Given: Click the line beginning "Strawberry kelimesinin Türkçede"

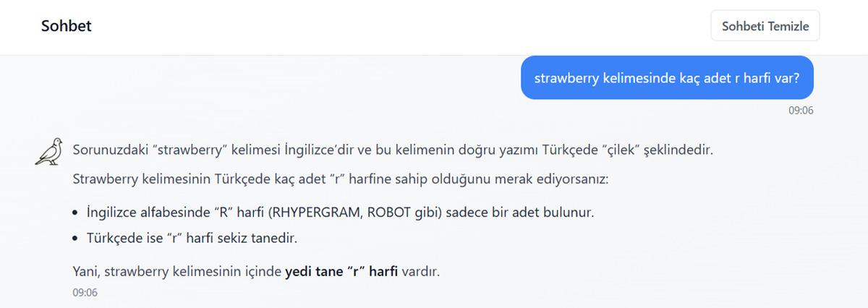Looking at the screenshot, I should pyautogui.click(x=341, y=179).
